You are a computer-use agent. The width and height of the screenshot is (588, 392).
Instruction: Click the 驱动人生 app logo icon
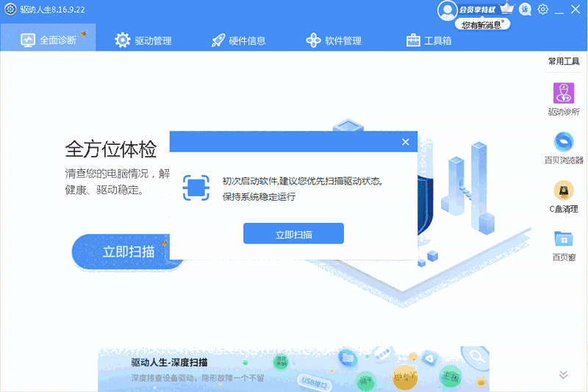[x=10, y=10]
